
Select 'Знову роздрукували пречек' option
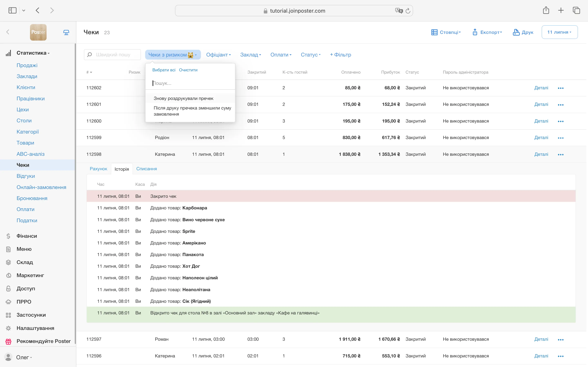coord(184,98)
